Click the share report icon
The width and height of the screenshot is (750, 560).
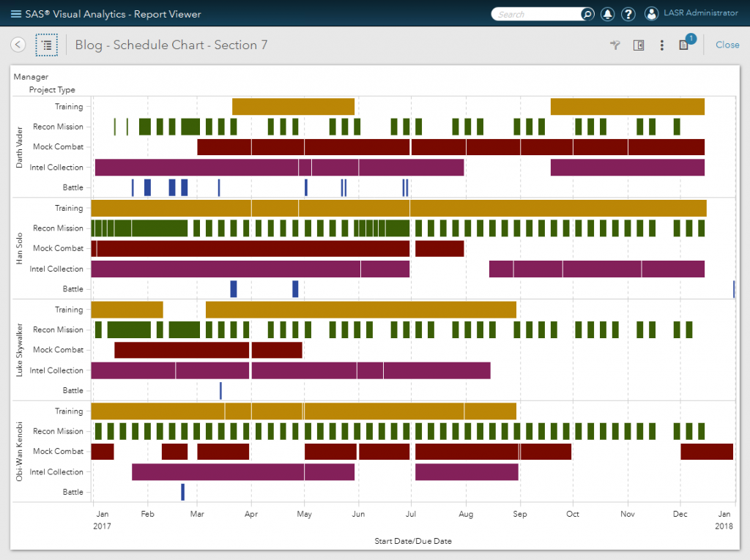click(x=614, y=45)
